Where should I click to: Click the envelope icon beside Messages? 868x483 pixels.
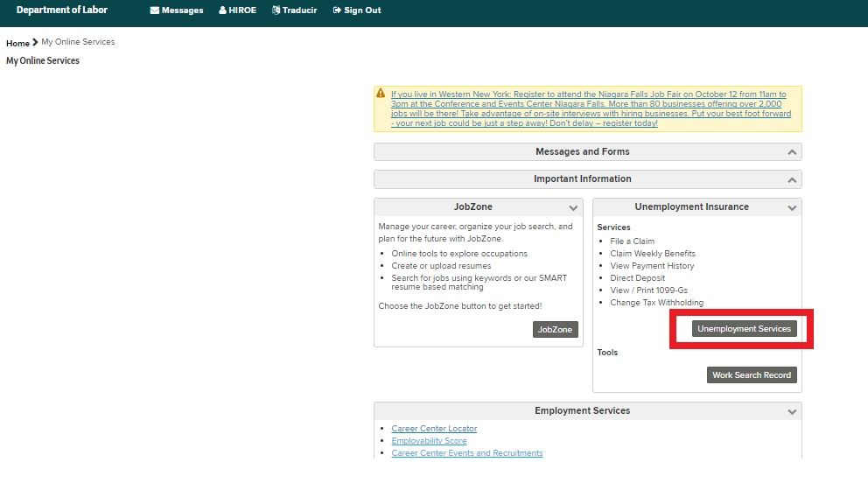[155, 10]
